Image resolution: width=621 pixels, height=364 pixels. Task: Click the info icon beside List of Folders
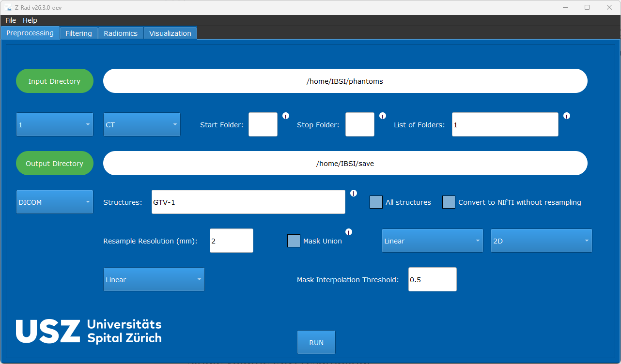click(x=567, y=116)
